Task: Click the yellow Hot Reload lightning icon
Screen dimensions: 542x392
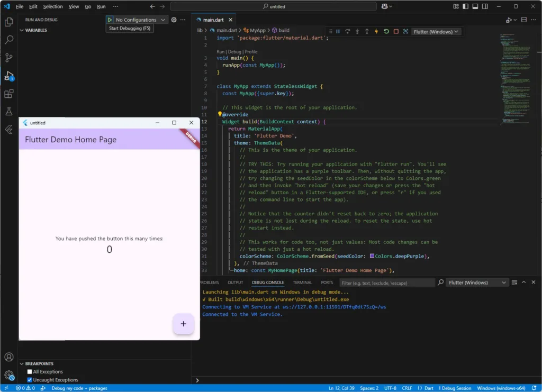Action: 376,32
